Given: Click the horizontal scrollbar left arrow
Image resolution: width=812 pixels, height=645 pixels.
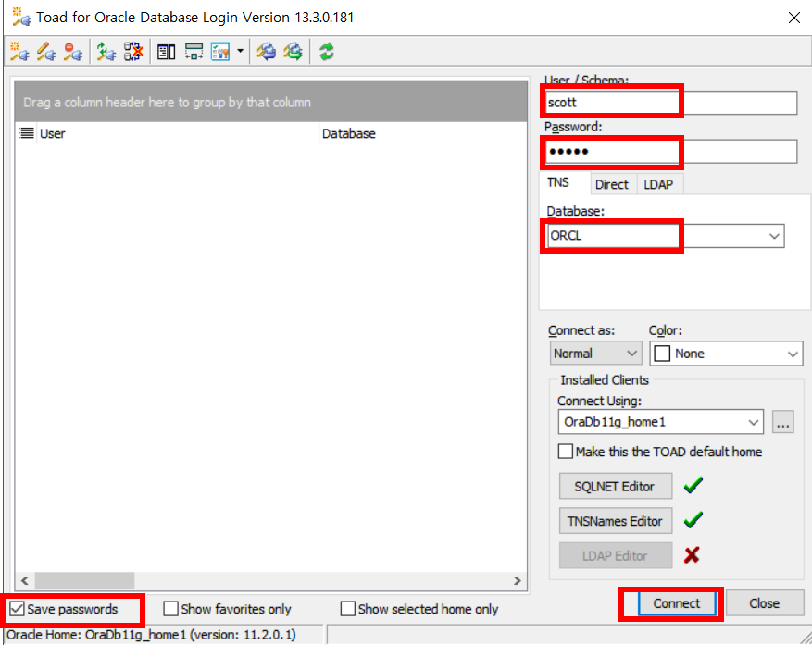Looking at the screenshot, I should 25,581.
